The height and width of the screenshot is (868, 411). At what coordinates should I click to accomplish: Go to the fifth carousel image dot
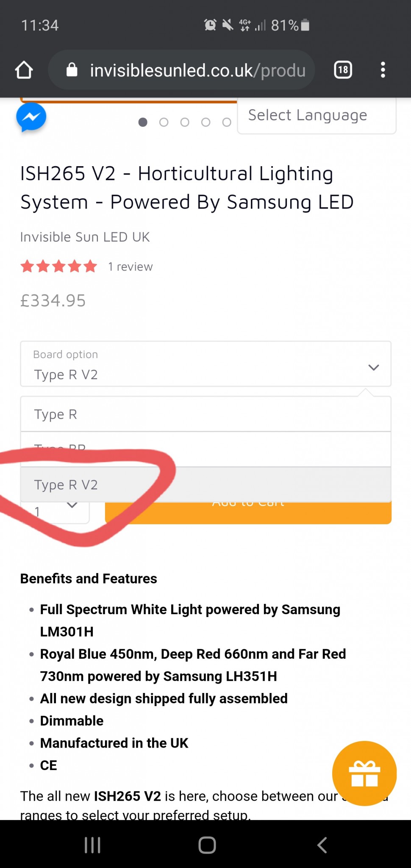[x=227, y=122]
